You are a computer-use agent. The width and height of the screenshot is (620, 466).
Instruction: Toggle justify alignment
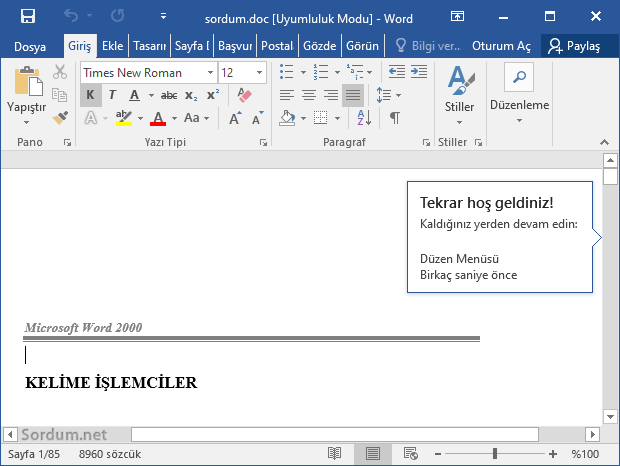pos(353,95)
